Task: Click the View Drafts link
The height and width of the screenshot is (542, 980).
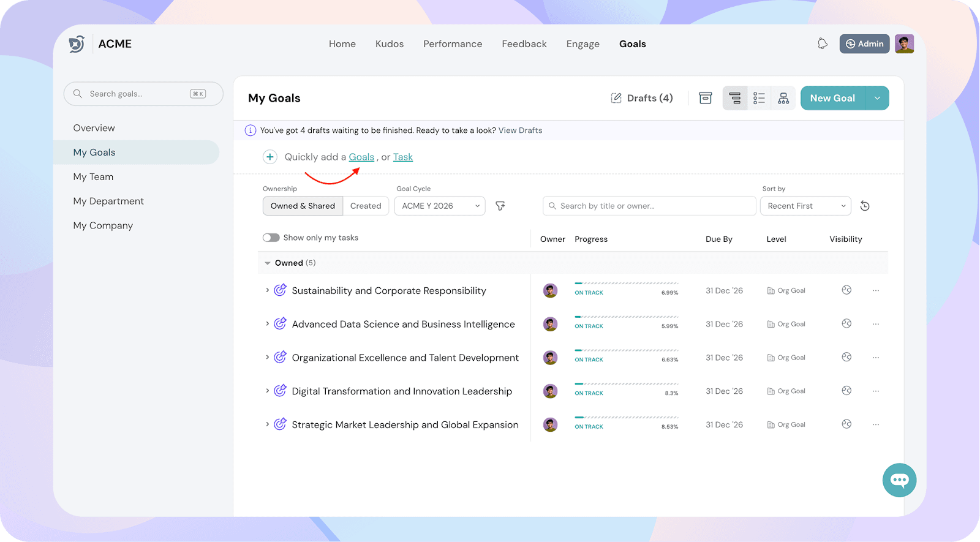Action: (520, 130)
